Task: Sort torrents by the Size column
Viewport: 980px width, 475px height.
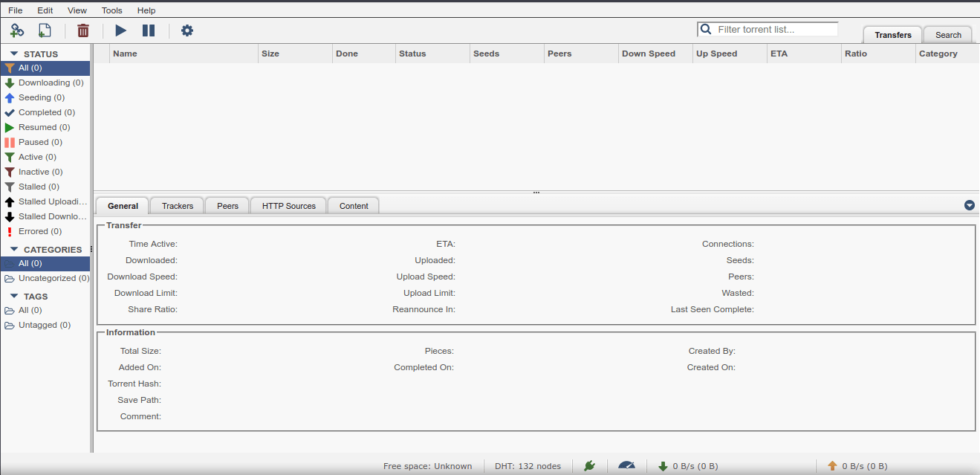Action: pyautogui.click(x=270, y=53)
